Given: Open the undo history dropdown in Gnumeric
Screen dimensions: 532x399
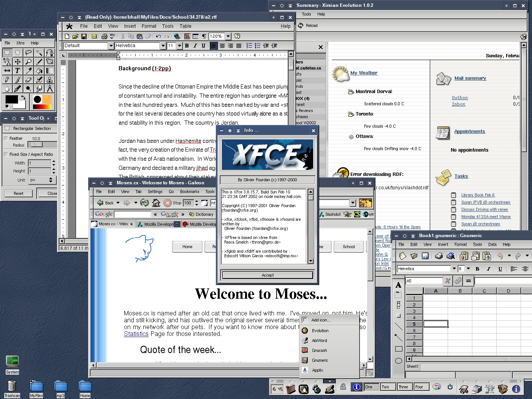Looking at the screenshot, I should point(509,256).
